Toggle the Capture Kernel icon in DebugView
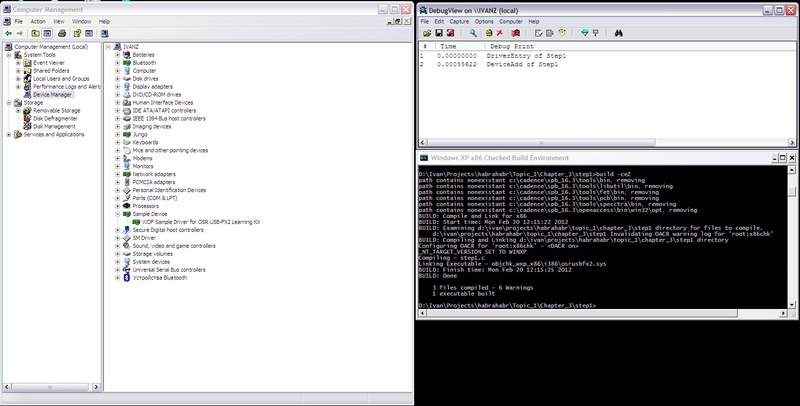This screenshot has height=406, width=800. [x=489, y=33]
